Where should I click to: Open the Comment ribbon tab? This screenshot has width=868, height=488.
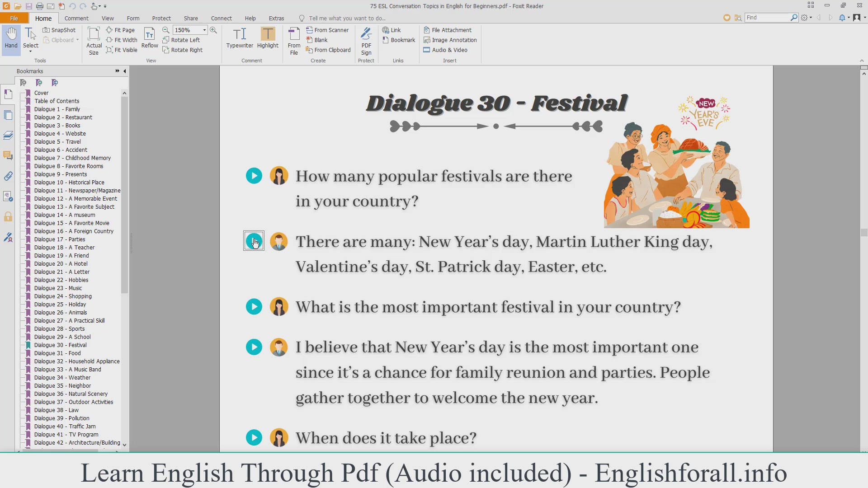76,18
